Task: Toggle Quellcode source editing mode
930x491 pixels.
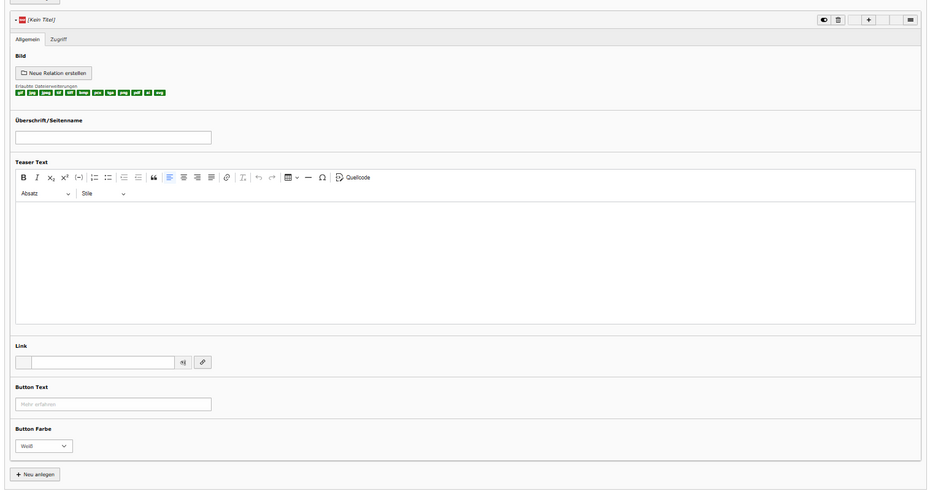Action: point(353,178)
